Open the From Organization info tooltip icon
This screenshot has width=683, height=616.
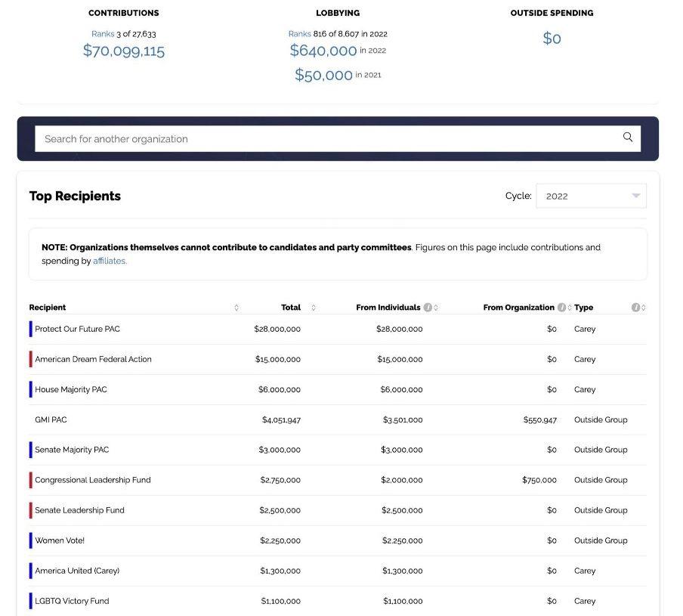click(561, 308)
